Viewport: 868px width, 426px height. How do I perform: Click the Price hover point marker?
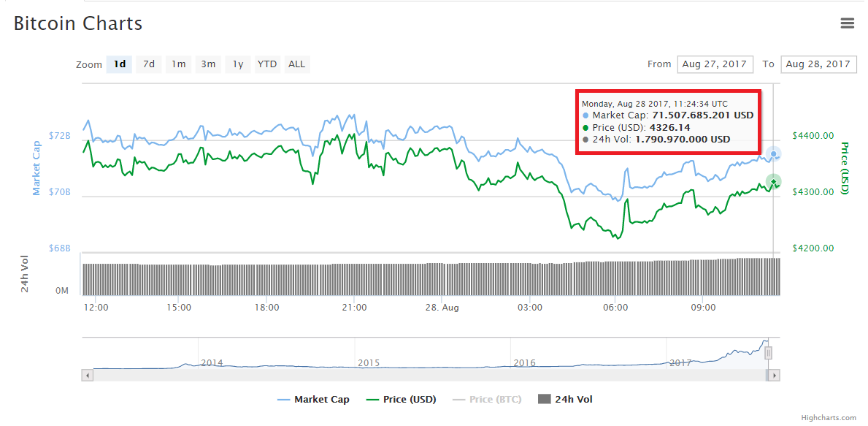(774, 182)
